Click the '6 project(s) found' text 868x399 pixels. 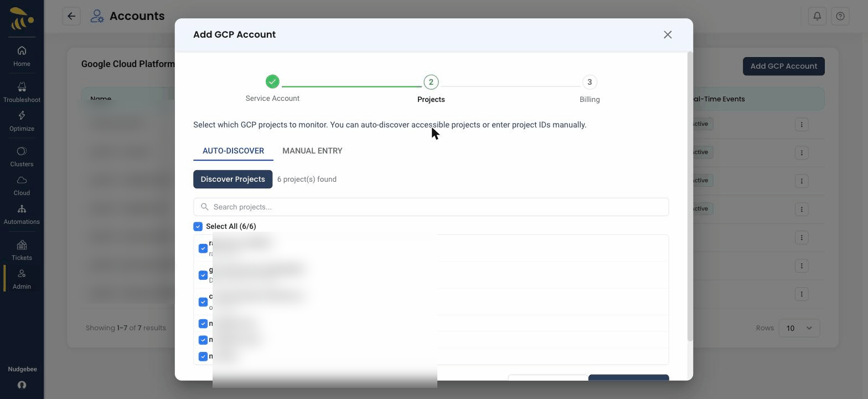(x=307, y=179)
